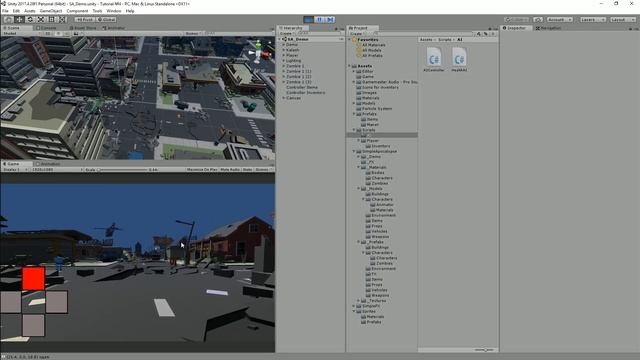
Task: Toggle scene lighting icon
Action: (x=58, y=33)
